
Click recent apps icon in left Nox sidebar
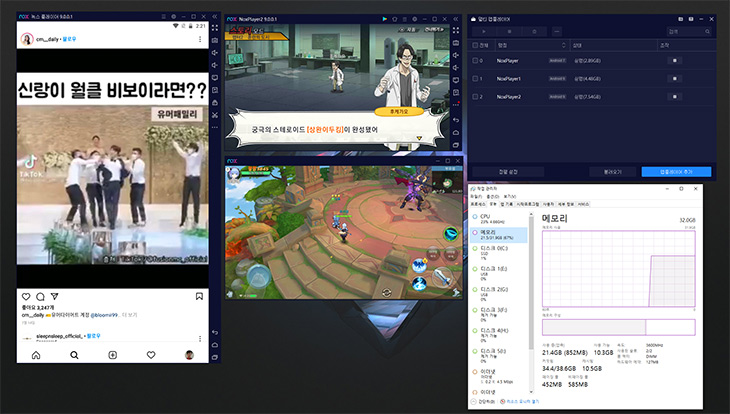pyautogui.click(x=215, y=357)
